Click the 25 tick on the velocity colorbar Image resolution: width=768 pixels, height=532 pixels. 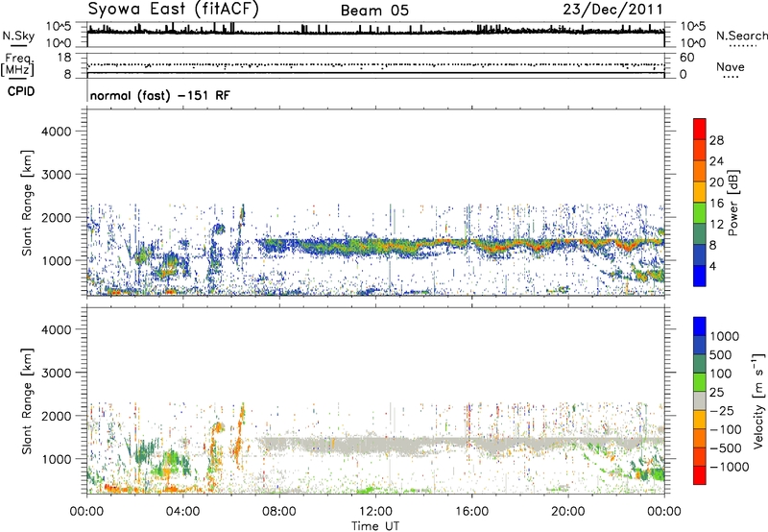pos(717,392)
